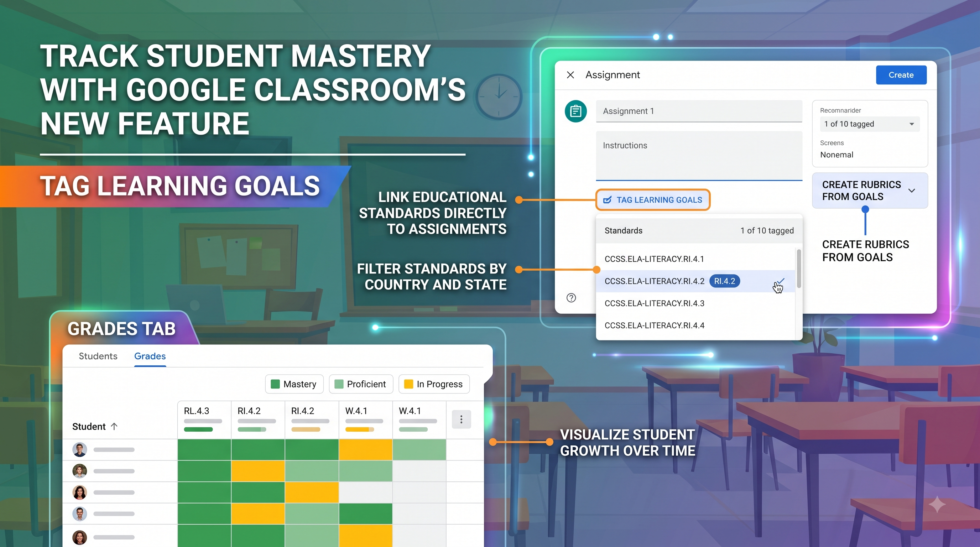The height and width of the screenshot is (547, 980).
Task: Click first student's yellow W.4.1 cell
Action: [365, 450]
